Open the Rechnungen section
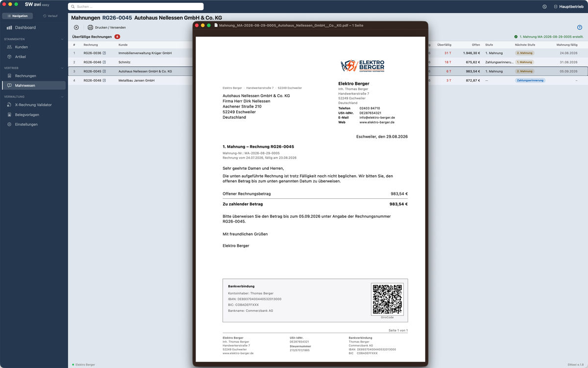Viewport: 588px width, 368px height. tap(34, 76)
